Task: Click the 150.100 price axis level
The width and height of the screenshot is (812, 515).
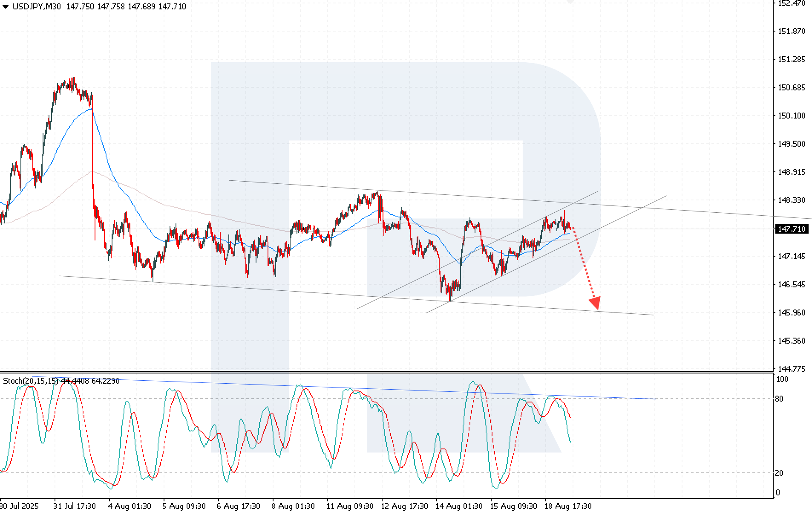Action: (792, 116)
